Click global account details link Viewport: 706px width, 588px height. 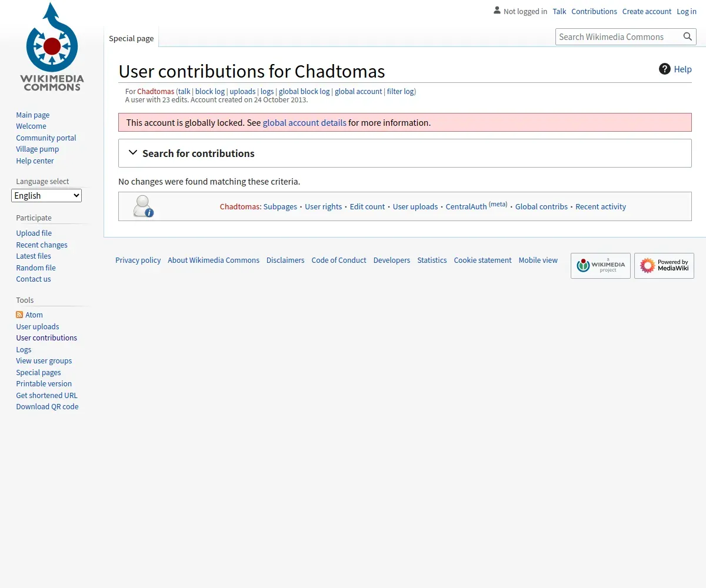(305, 122)
